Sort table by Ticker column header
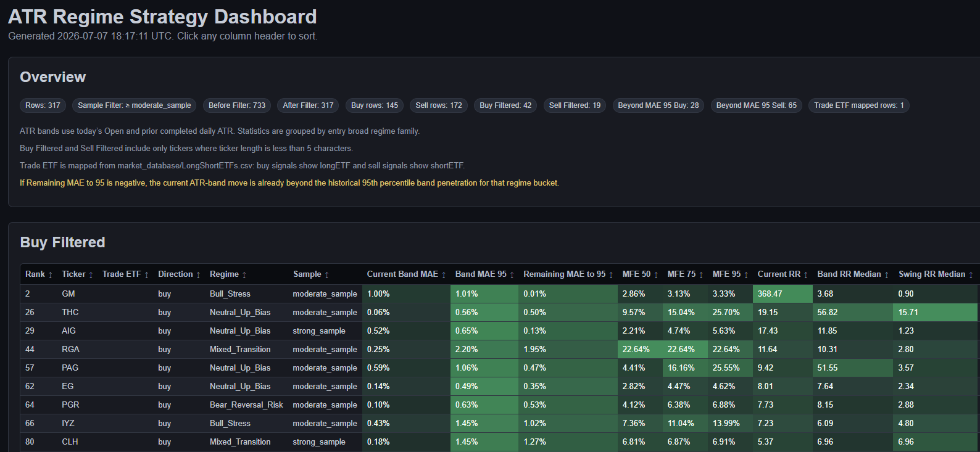The width and height of the screenshot is (980, 452). 77,274
